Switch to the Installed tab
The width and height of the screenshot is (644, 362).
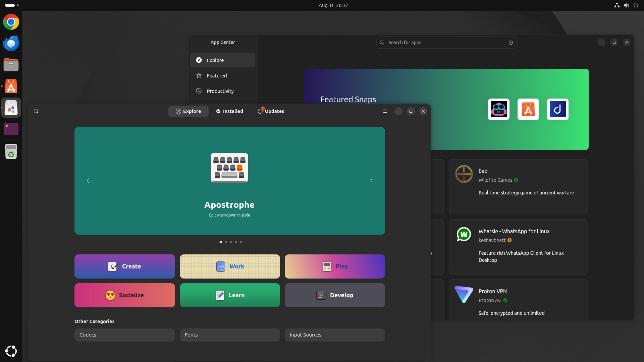(229, 111)
